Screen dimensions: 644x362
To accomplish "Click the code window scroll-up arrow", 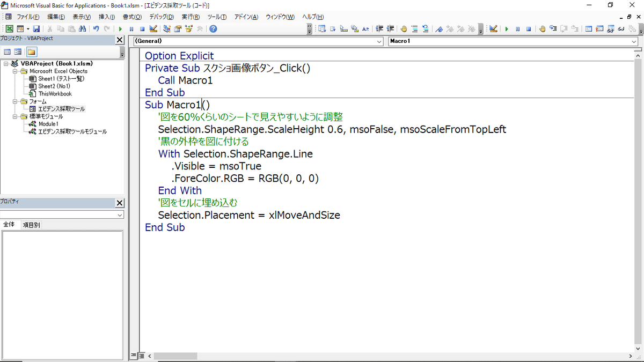I will [x=639, y=55].
